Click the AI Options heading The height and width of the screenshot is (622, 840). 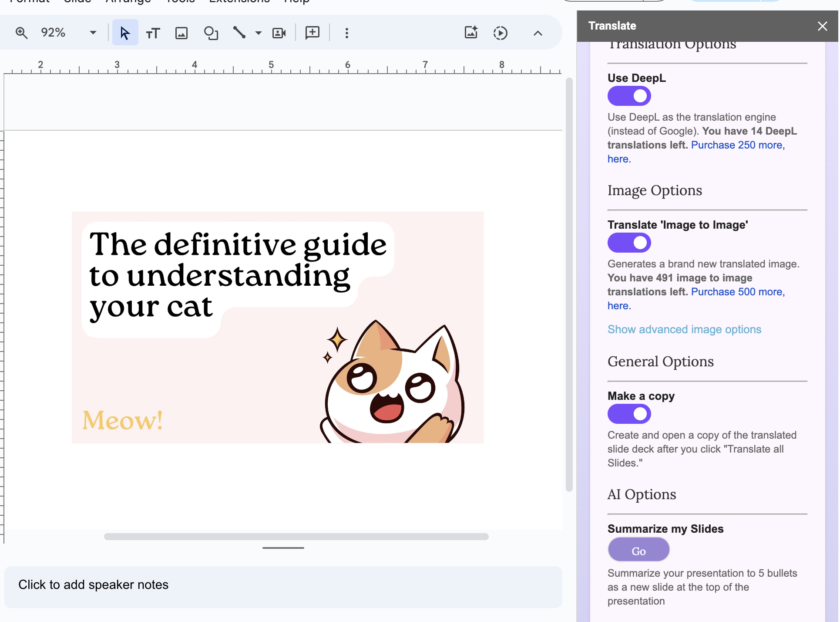pos(642,494)
